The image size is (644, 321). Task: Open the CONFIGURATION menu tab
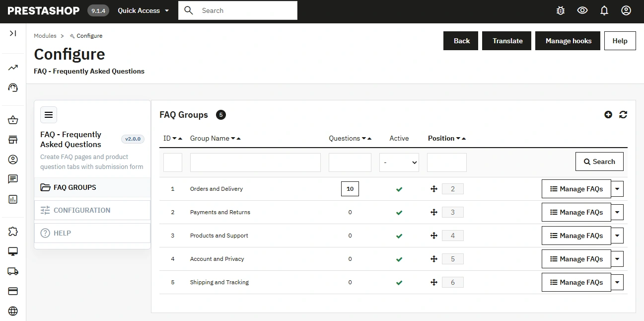click(x=92, y=210)
